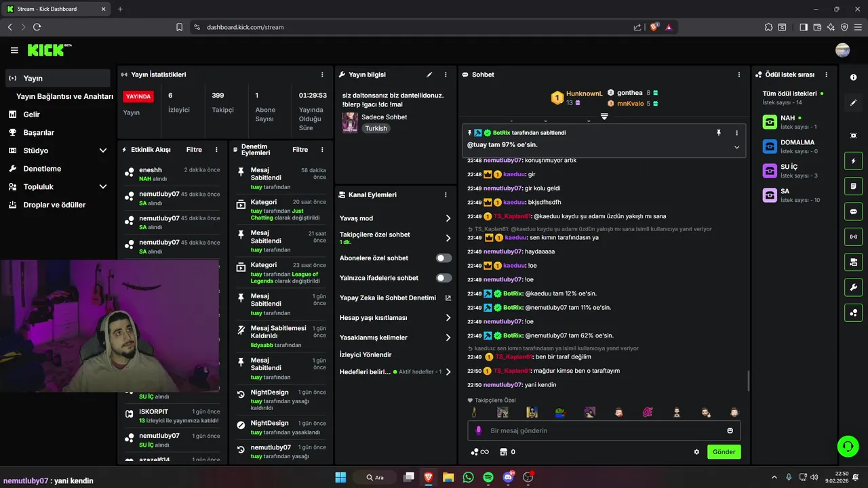Open chat settings gear icon
868x488 pixels.
pos(696,452)
